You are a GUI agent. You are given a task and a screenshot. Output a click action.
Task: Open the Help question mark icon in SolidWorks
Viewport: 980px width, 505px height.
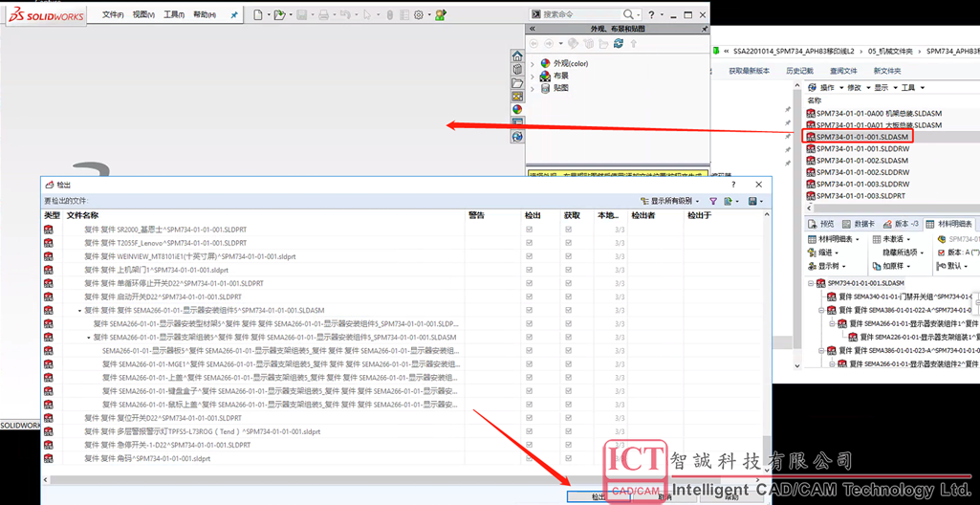(x=651, y=14)
